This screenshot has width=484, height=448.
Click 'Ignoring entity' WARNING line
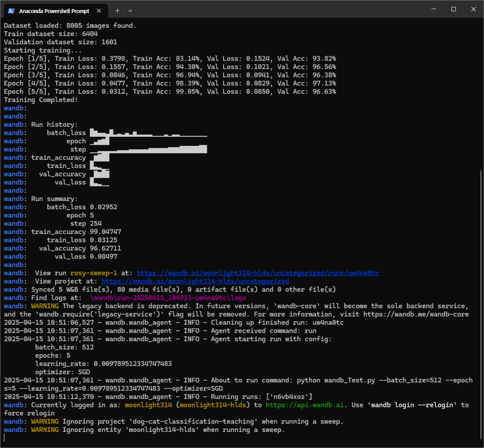(144, 430)
